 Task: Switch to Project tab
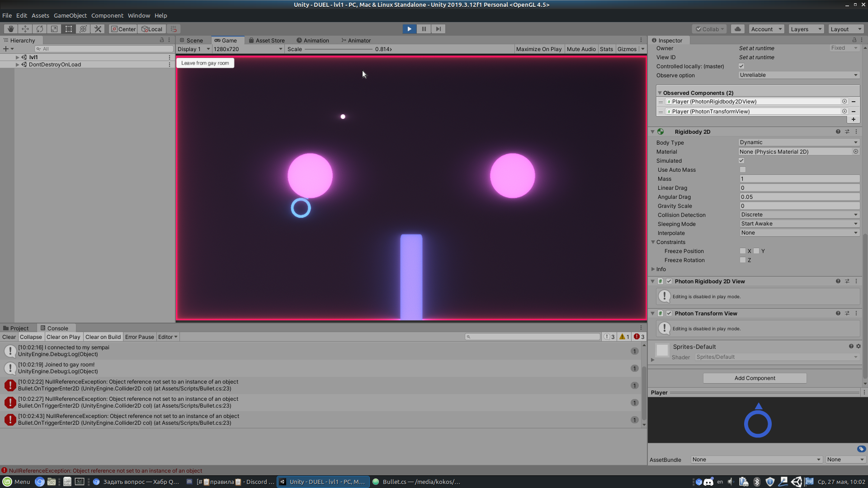point(16,328)
